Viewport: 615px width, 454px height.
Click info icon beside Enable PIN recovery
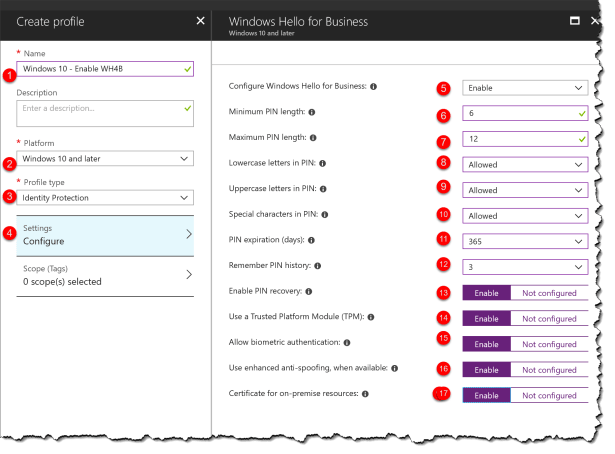coord(310,292)
